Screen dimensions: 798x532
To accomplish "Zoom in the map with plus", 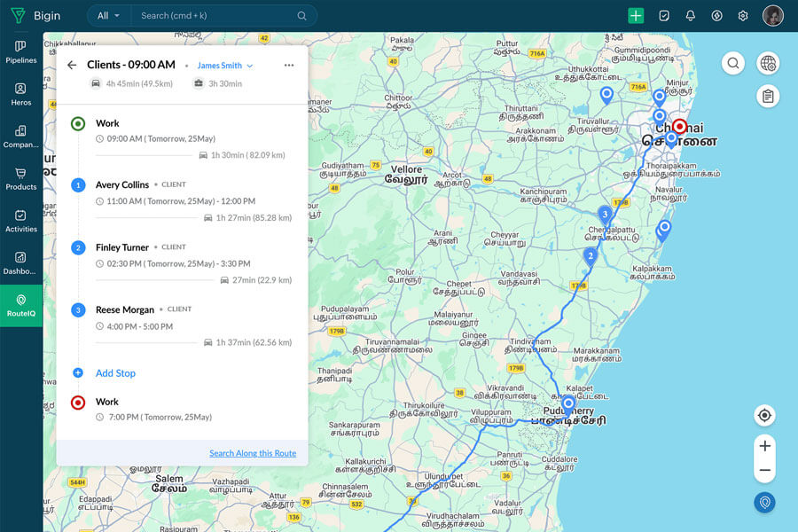I will point(764,447).
